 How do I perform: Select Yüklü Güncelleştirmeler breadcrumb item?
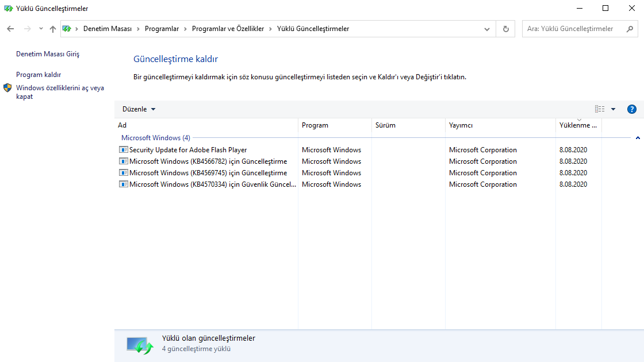click(x=313, y=29)
